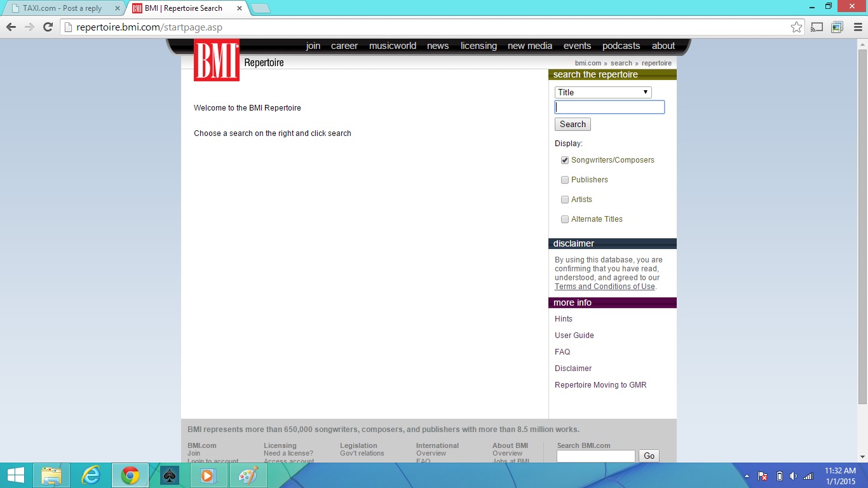The width and height of the screenshot is (868, 488).
Task: Click the Go button in the footer
Action: [x=649, y=456]
